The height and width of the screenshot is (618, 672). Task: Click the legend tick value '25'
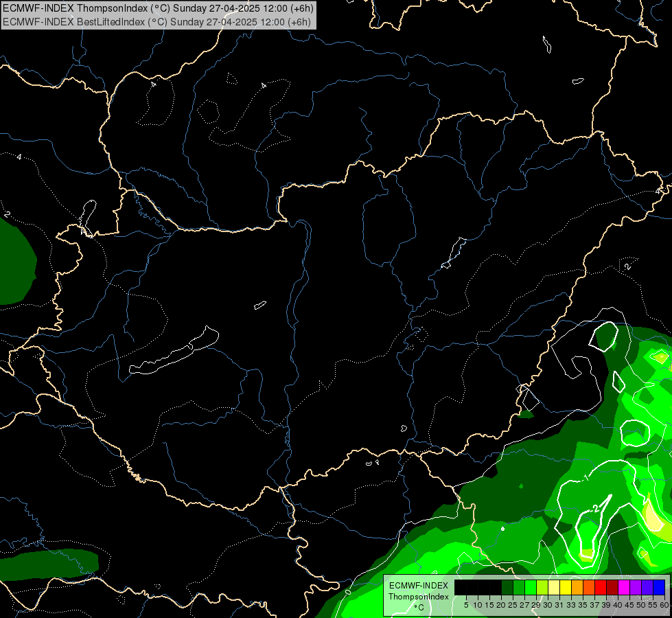513,605
